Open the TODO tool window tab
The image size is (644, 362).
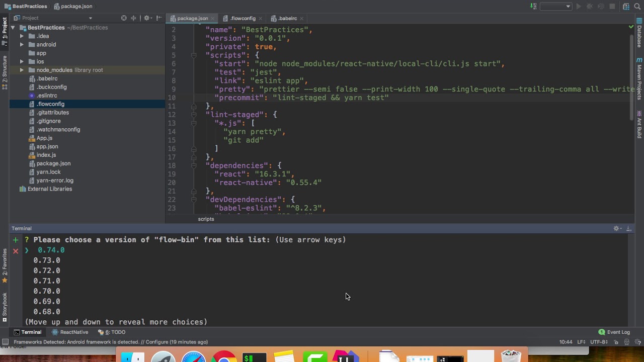(x=112, y=332)
